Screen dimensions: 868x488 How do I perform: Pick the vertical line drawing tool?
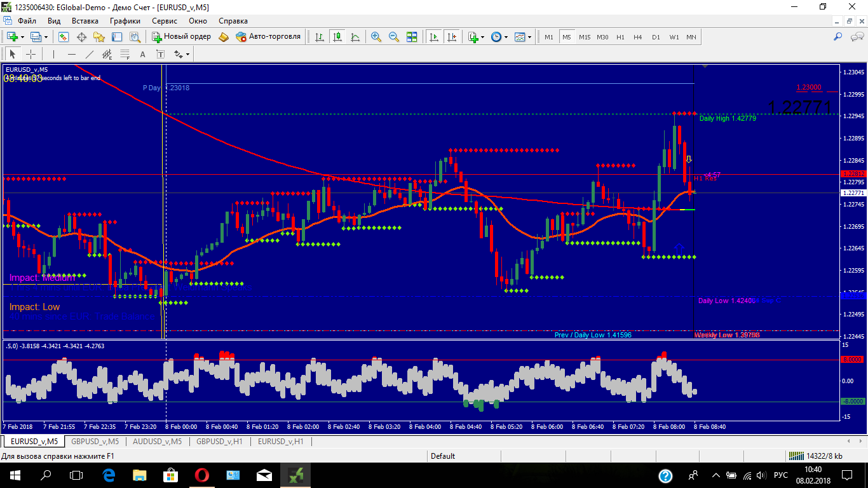(x=54, y=54)
